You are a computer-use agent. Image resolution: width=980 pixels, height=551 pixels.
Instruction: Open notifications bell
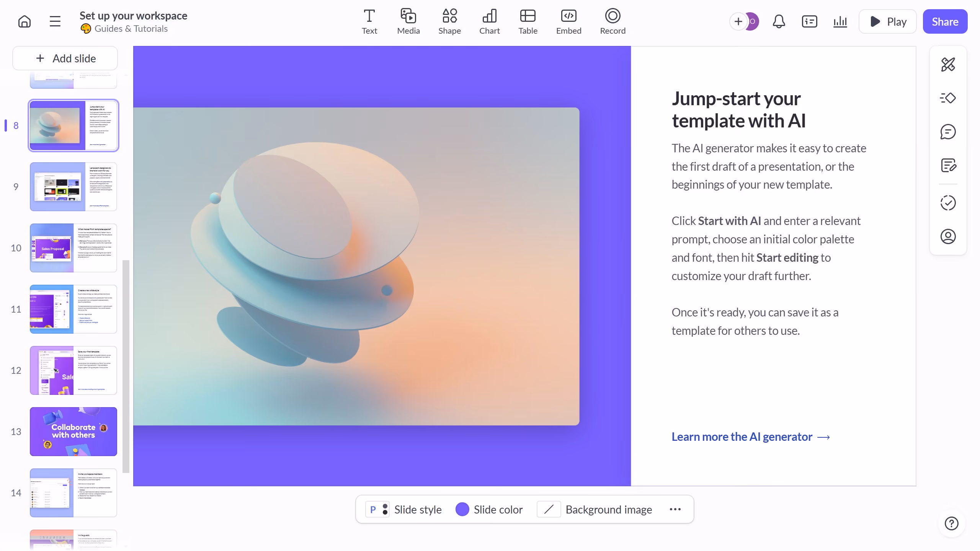pos(779,21)
